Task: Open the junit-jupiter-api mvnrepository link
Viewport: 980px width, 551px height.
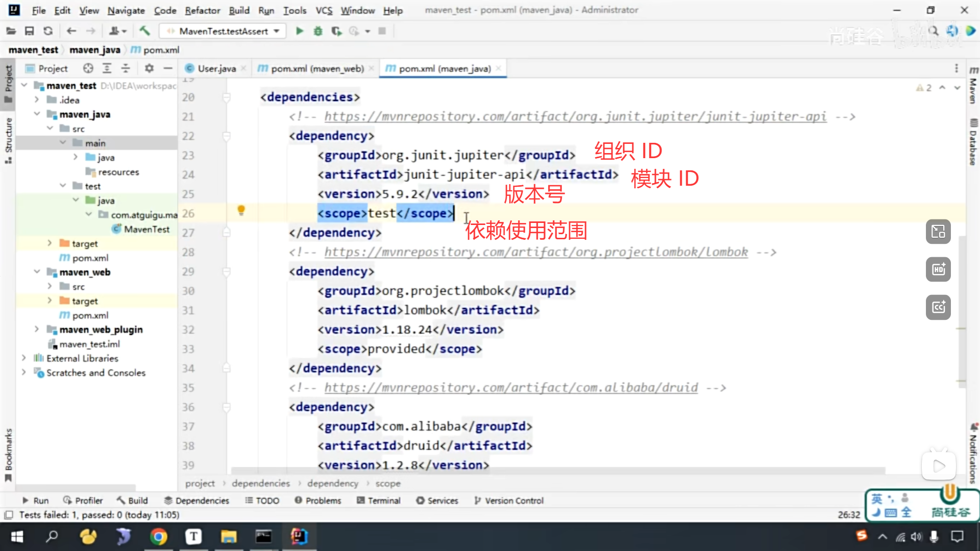Action: click(x=575, y=117)
